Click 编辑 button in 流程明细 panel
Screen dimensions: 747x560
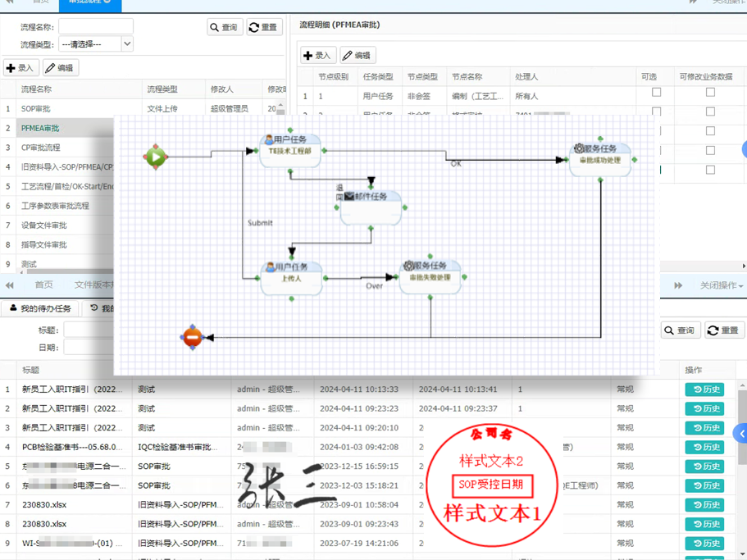click(x=358, y=55)
